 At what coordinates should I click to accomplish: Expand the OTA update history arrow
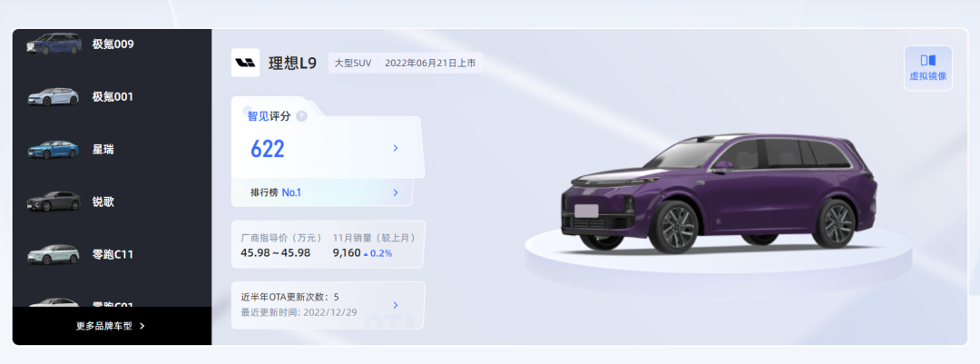click(x=396, y=305)
